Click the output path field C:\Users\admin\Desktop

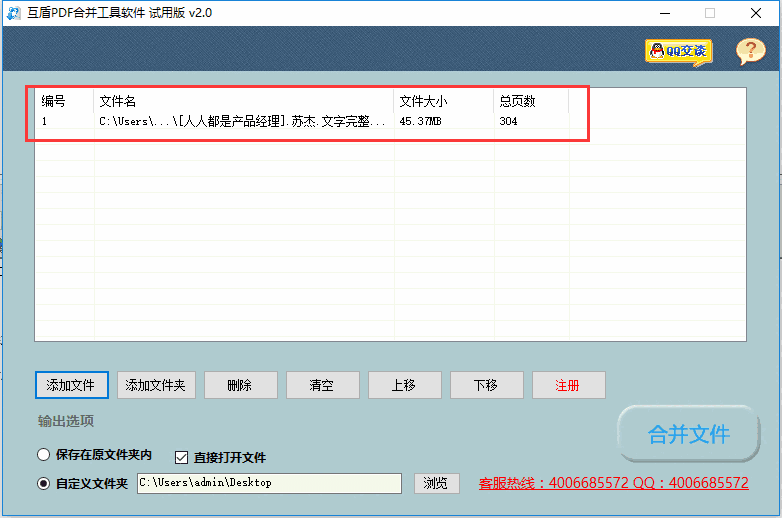point(269,483)
